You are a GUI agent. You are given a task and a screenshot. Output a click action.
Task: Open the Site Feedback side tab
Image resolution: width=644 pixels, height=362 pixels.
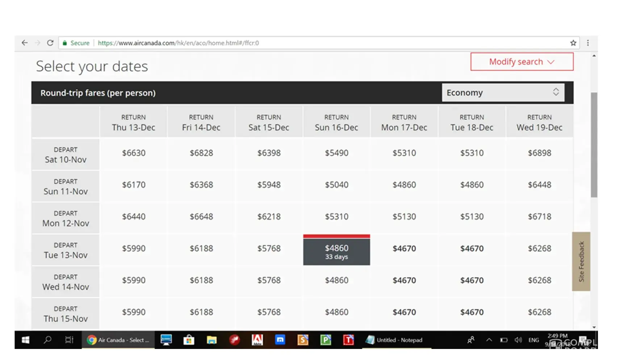point(581,261)
